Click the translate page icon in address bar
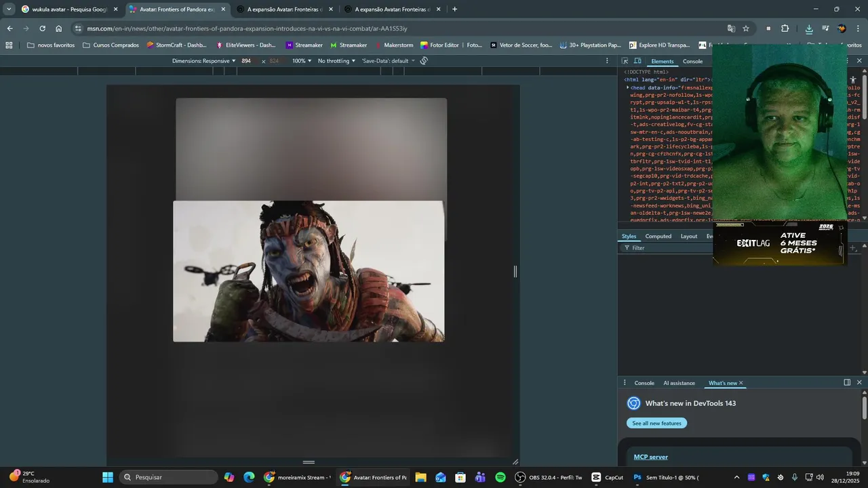The width and height of the screenshot is (868, 488). [731, 28]
